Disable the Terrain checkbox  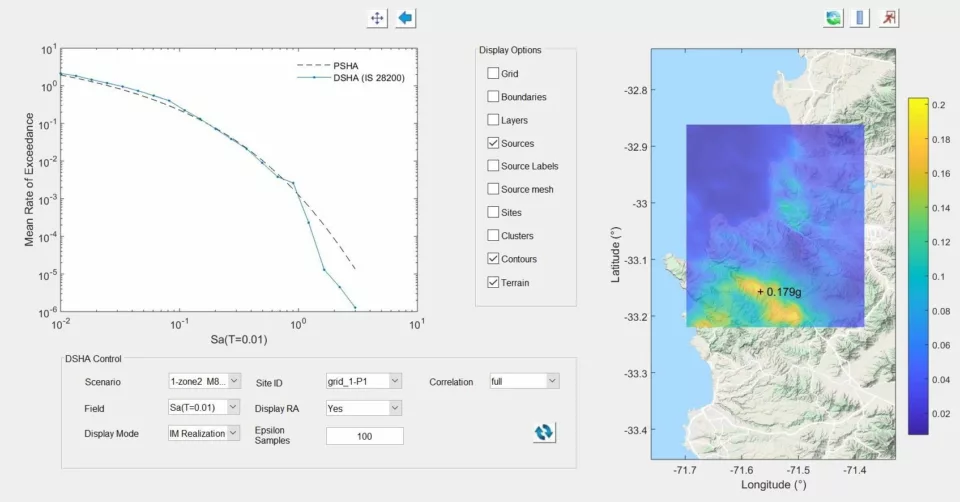pyautogui.click(x=493, y=283)
